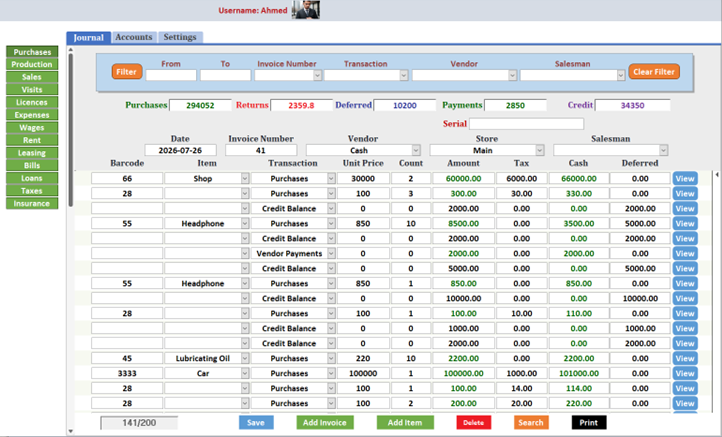Click the Clear Filter button

(654, 72)
